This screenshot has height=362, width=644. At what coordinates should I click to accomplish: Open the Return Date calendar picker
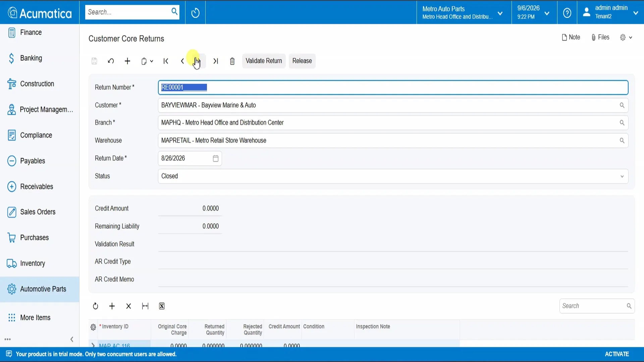pyautogui.click(x=216, y=158)
